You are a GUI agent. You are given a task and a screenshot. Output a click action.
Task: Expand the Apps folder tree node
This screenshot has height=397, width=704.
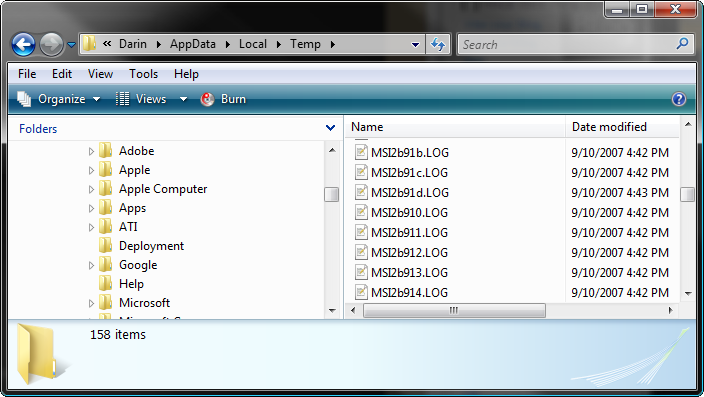91,209
